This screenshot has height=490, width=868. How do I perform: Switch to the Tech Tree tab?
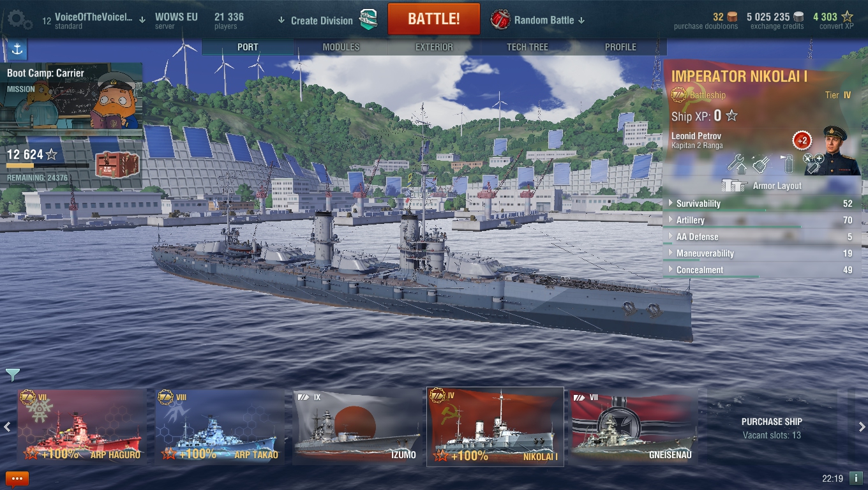[x=527, y=47]
